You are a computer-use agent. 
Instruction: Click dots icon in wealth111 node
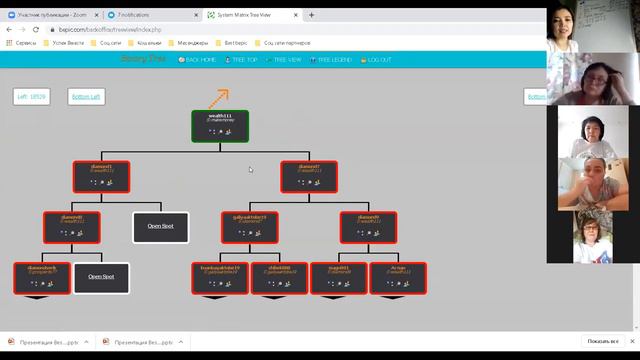coord(212,132)
